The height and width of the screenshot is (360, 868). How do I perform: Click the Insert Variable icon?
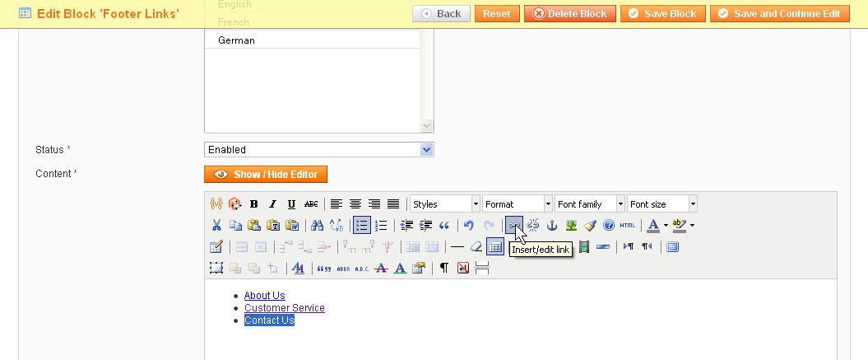coord(216,203)
